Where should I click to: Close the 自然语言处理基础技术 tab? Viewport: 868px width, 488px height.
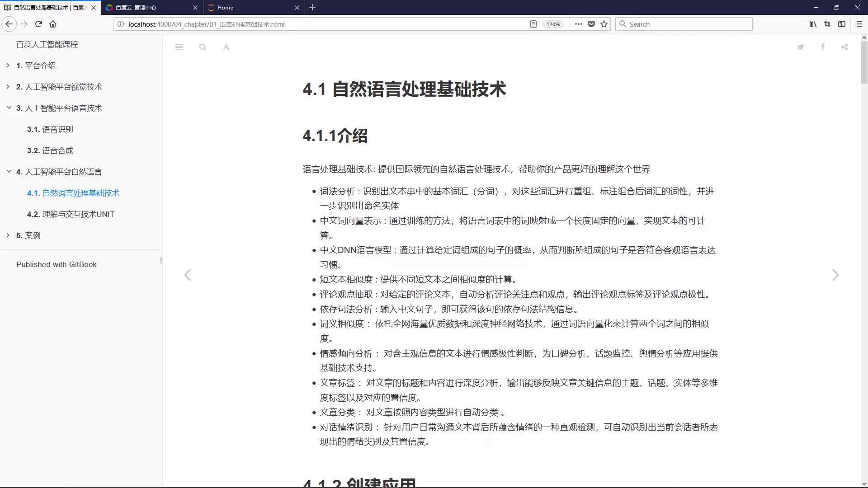94,7
